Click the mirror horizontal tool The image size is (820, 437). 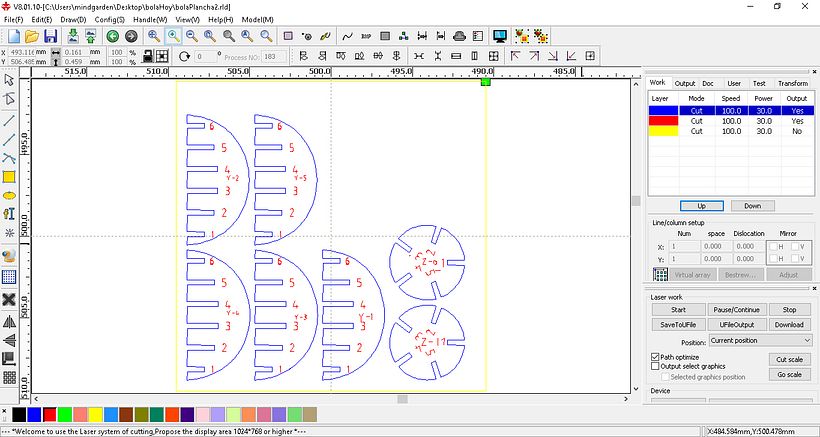[x=9, y=321]
